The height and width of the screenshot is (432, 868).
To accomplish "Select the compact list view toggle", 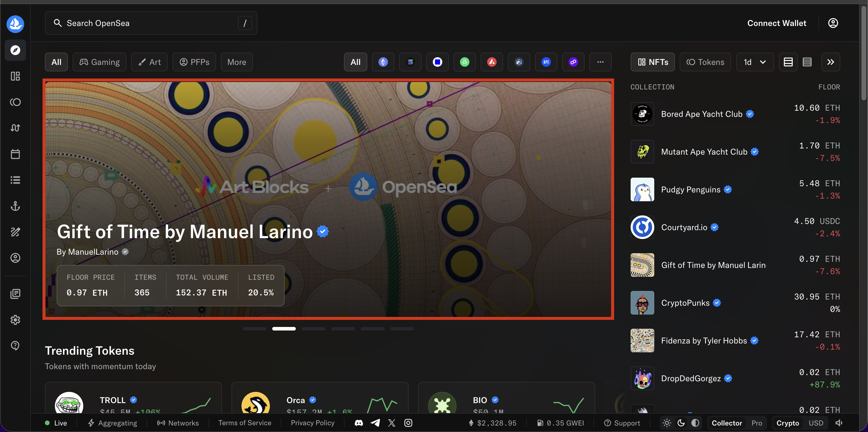I will [x=807, y=62].
